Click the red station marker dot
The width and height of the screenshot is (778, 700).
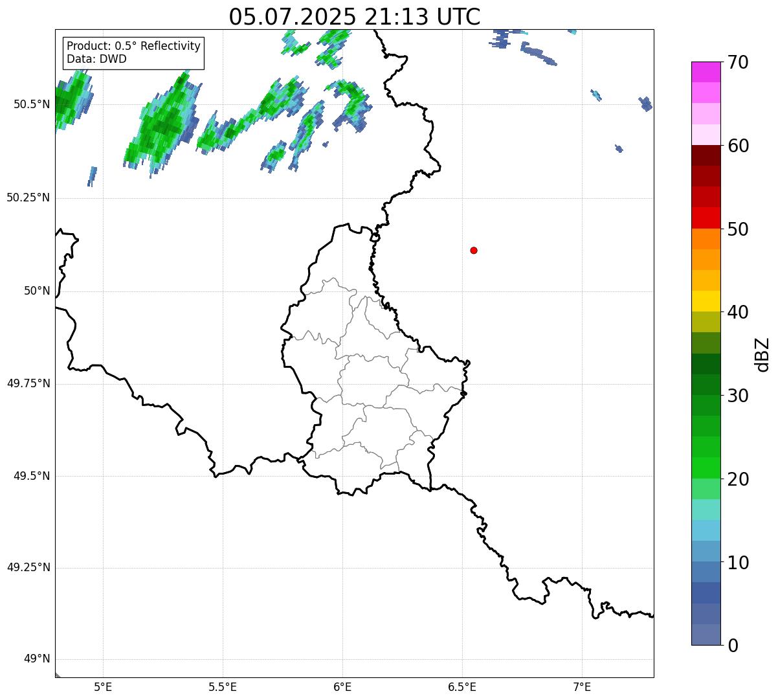click(474, 250)
